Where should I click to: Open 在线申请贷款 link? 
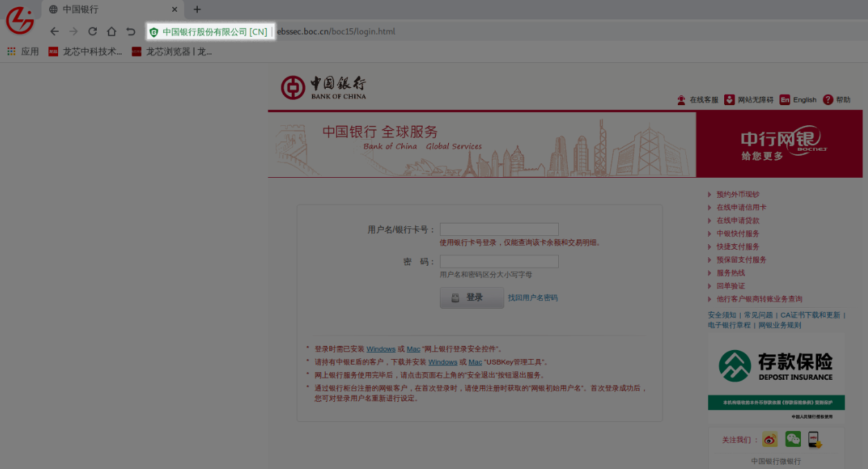tap(737, 221)
